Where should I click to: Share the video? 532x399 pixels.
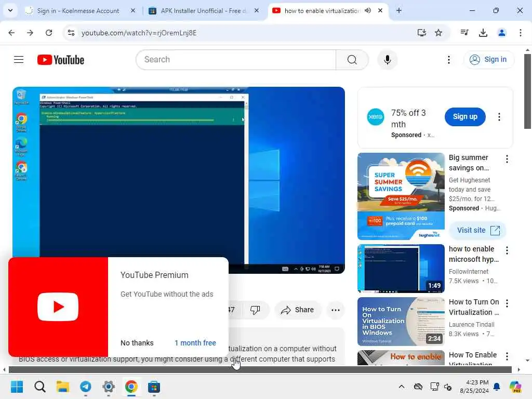(298, 310)
